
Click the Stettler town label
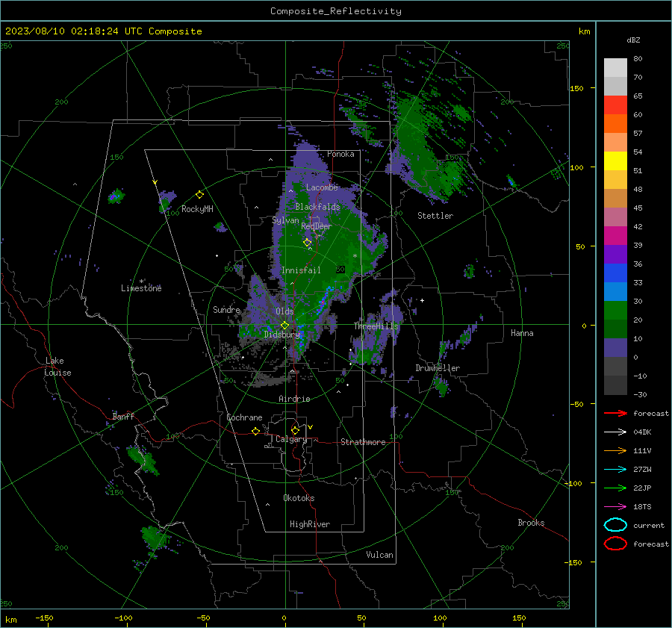(435, 216)
